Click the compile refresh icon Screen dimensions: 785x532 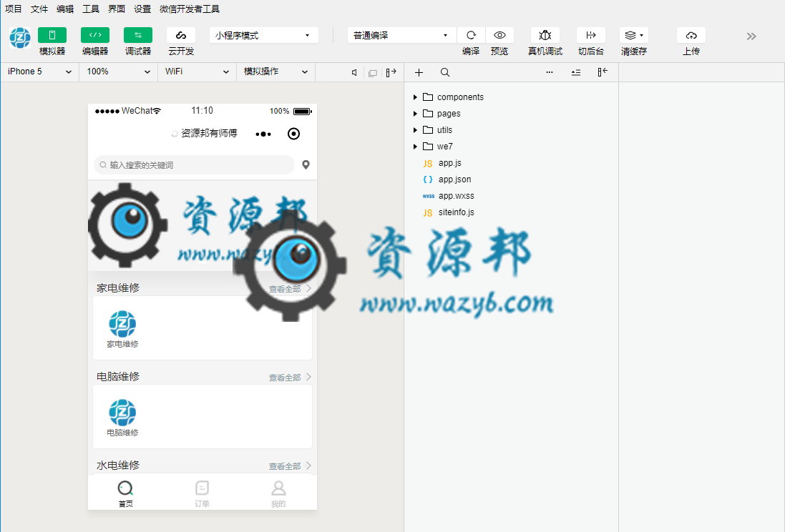click(x=471, y=35)
